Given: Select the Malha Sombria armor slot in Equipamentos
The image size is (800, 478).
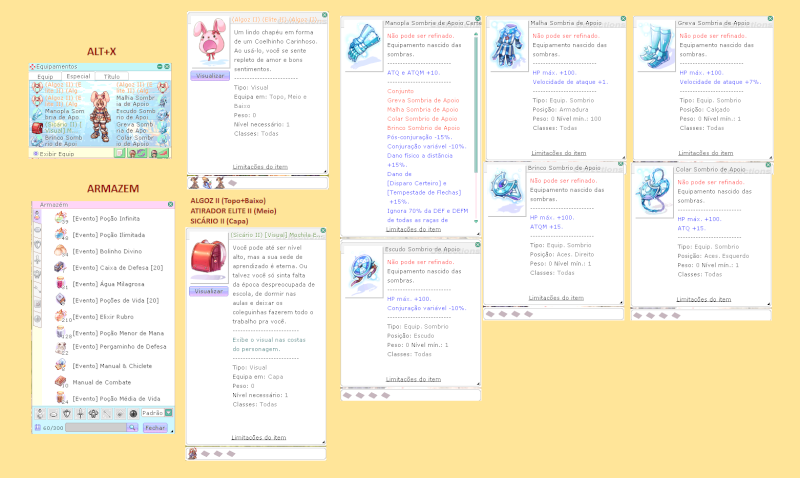Looking at the screenshot, I should click(163, 101).
